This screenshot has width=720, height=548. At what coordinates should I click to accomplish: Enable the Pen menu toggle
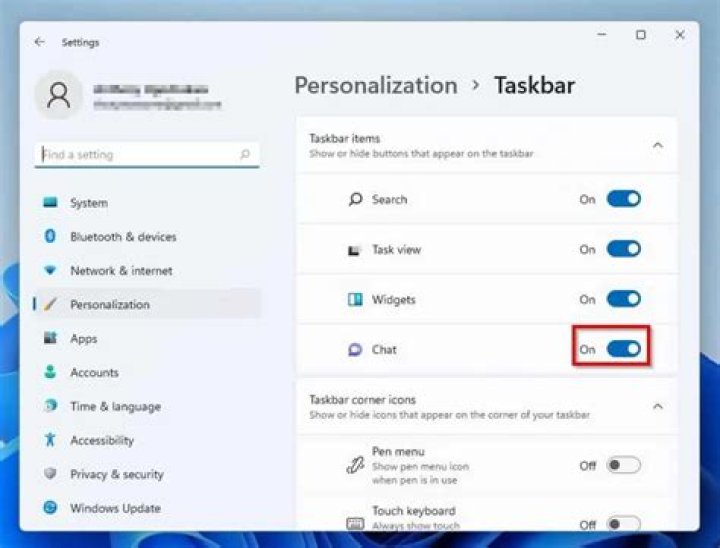(x=623, y=465)
